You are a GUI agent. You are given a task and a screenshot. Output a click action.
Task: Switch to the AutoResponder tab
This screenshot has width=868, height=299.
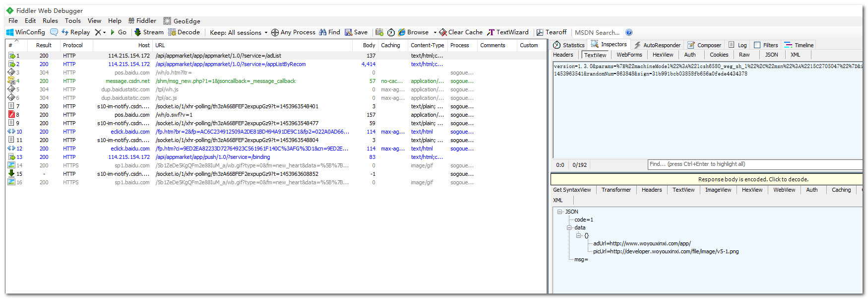click(x=657, y=45)
